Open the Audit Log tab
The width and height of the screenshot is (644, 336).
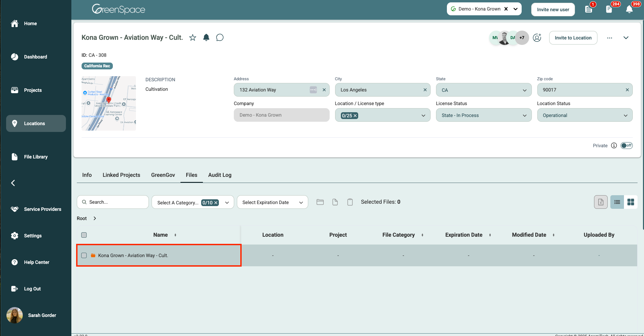click(220, 175)
